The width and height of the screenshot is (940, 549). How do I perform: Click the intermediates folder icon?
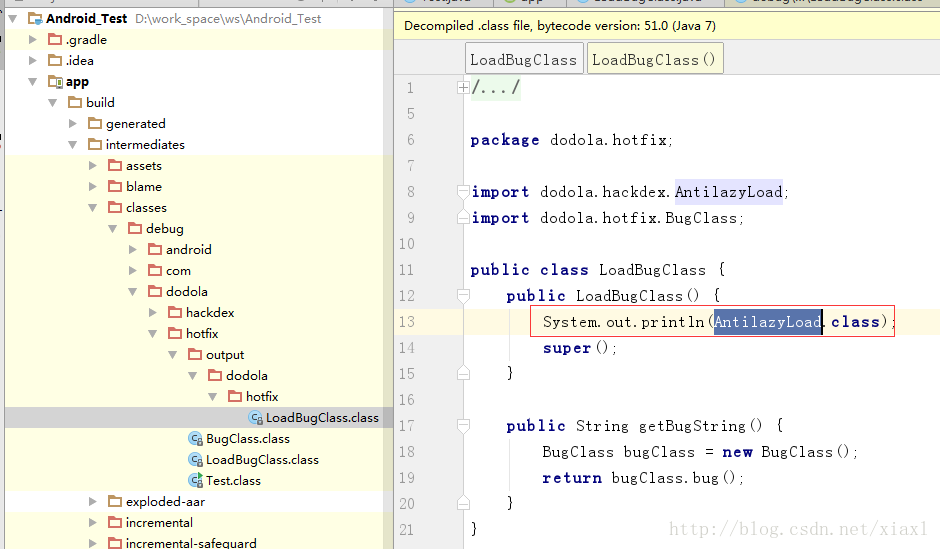(95, 144)
